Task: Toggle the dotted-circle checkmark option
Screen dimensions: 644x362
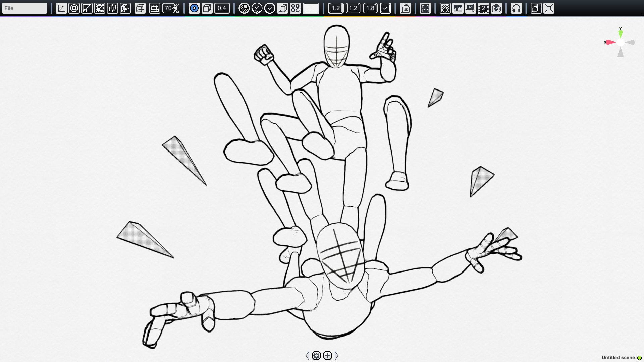Action: (x=257, y=8)
